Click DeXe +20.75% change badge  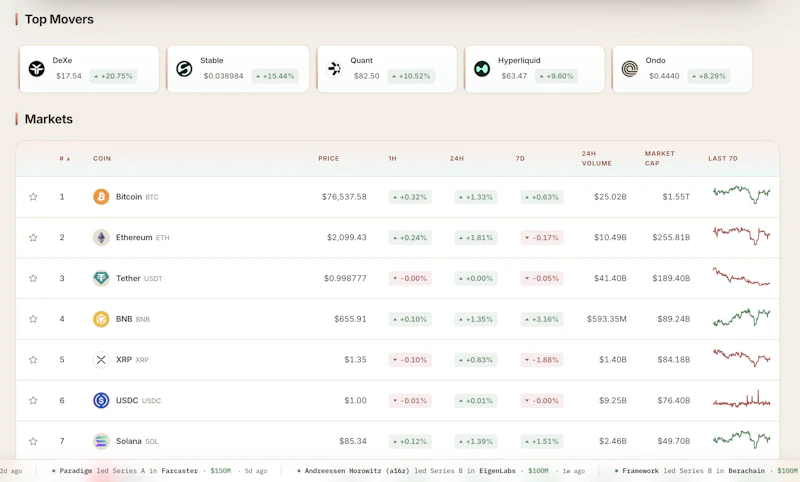pos(113,76)
